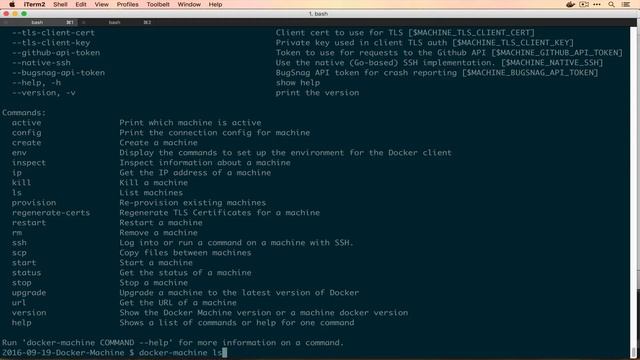Click the 'scp' command name
This screenshot has height=360, width=640.
click(x=19, y=253)
